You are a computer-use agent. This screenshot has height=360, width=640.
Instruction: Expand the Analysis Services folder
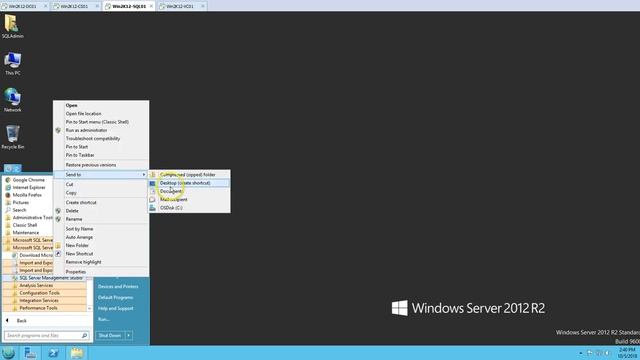44,285
